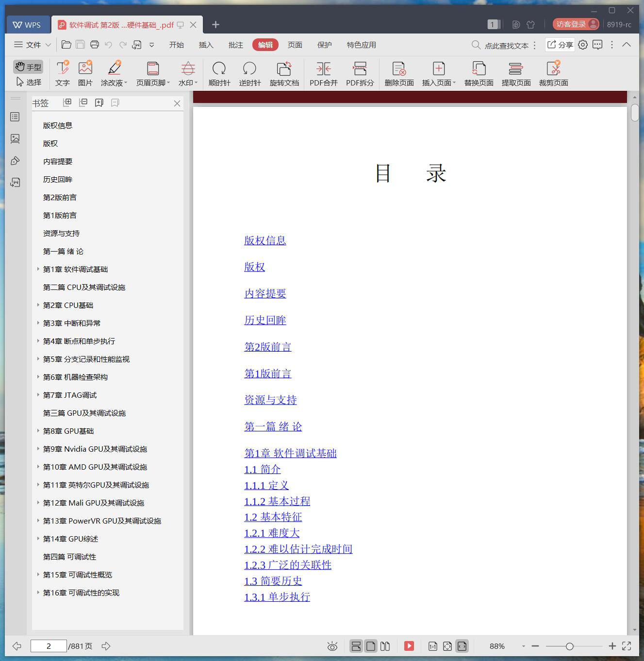The image size is (644, 661).
Task: Switch to the 开始 tab
Action: [176, 45]
